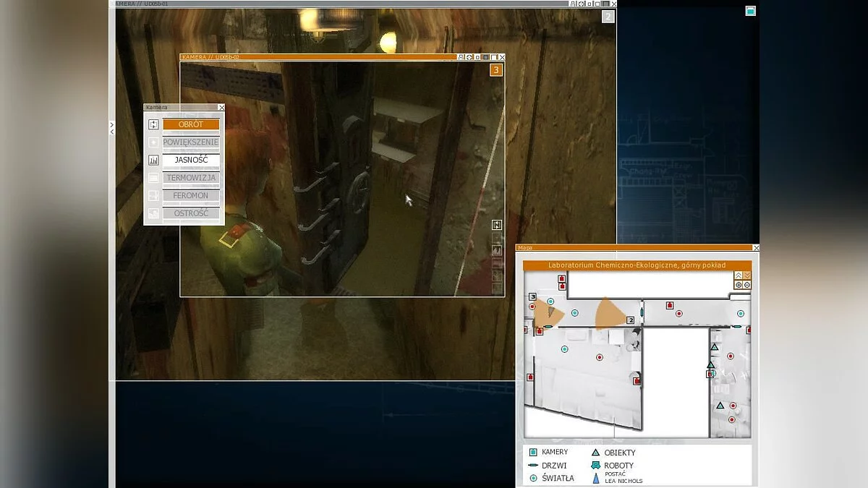Collapse side panel with left-edge left arrow

point(111,132)
